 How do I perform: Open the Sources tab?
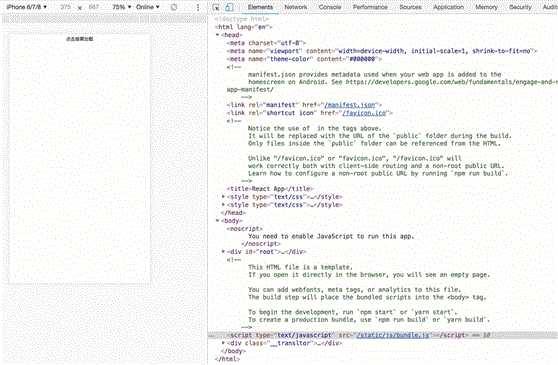410,7
